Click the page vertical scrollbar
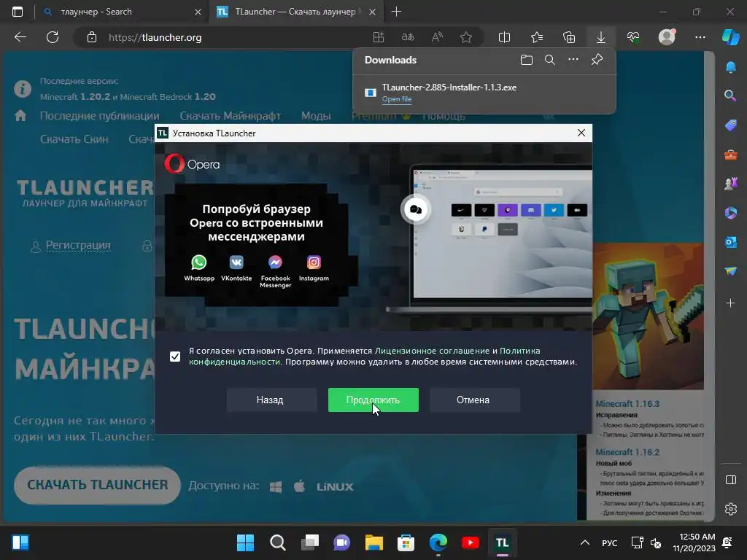 coord(709,286)
